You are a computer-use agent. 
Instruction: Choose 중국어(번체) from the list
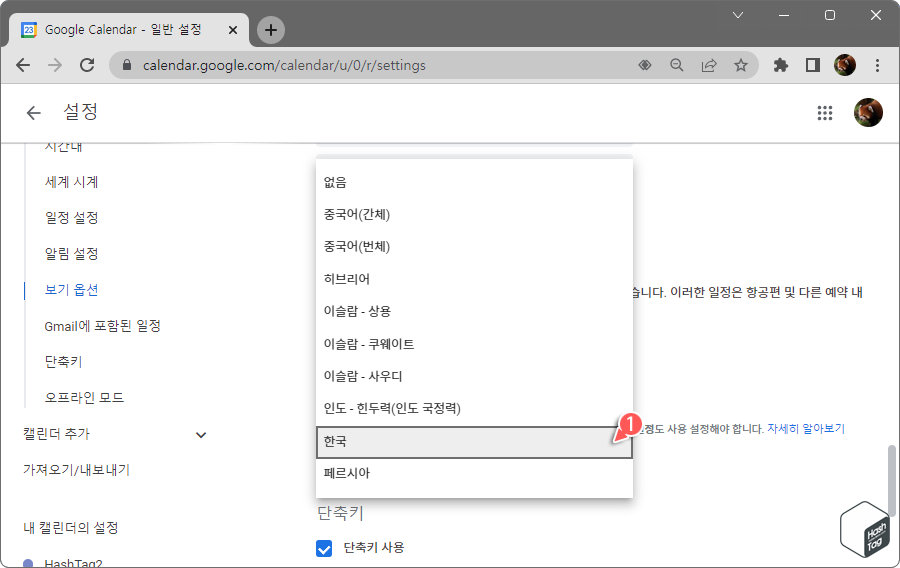pyautogui.click(x=474, y=247)
